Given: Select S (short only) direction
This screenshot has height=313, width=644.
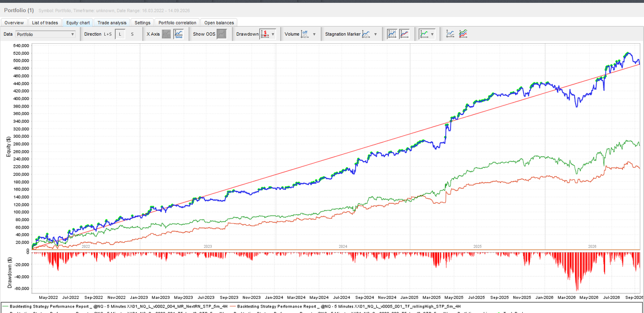Looking at the screenshot, I should [132, 34].
